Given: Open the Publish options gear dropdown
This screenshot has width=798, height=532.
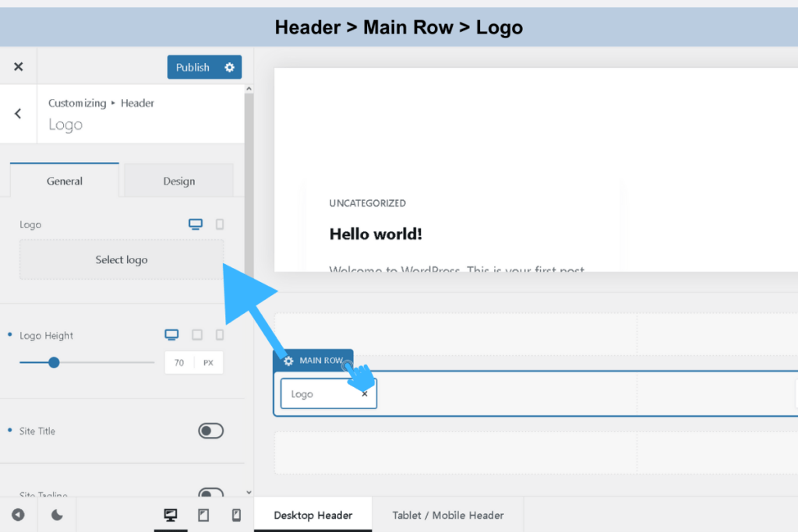Looking at the screenshot, I should click(x=229, y=67).
